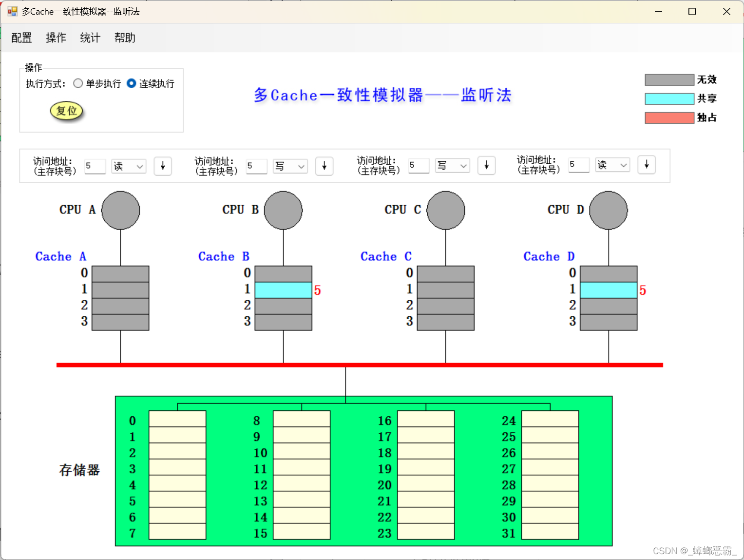Click the gray 无效 legend swatch
744x560 pixels.
[x=669, y=80]
